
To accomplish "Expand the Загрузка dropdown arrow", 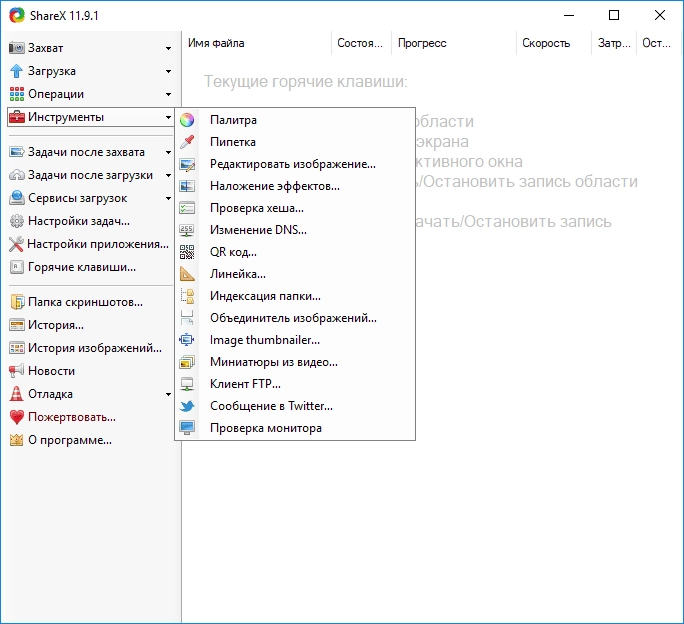I will [x=168, y=71].
